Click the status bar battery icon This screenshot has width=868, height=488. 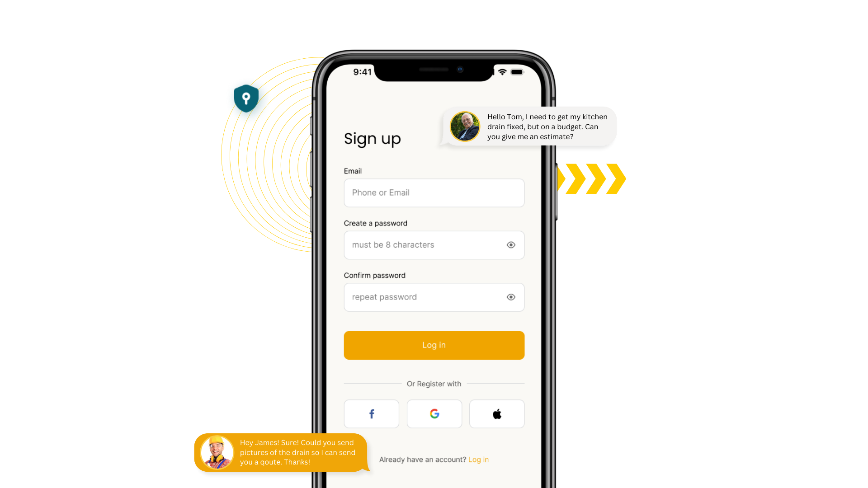pos(516,72)
